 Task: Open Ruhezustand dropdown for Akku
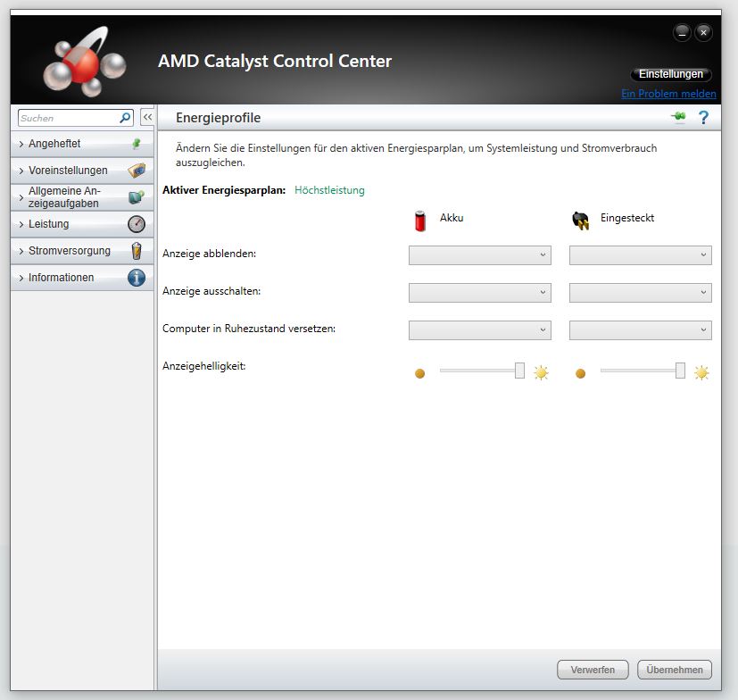[479, 330]
